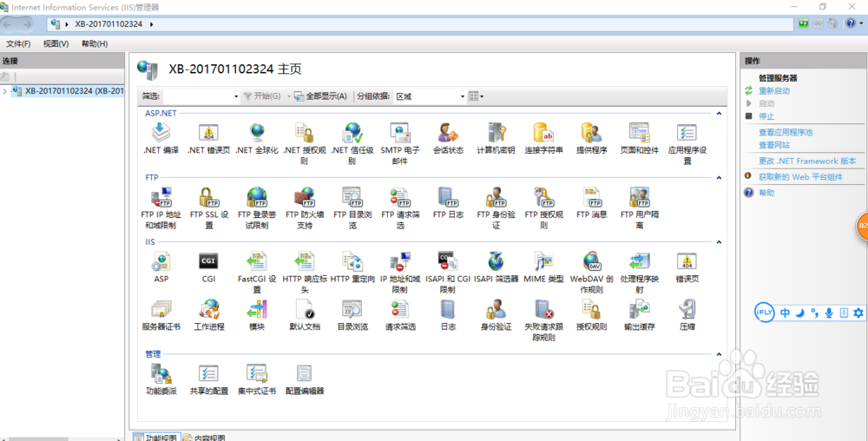Open the MIME 类型 feature
Screen dimensions: 868x441
click(x=543, y=267)
